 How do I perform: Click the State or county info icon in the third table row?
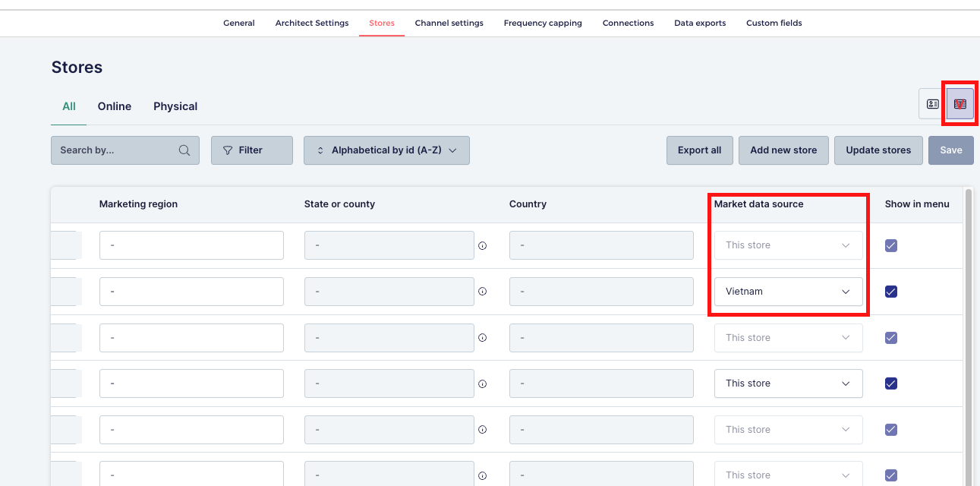click(x=483, y=338)
